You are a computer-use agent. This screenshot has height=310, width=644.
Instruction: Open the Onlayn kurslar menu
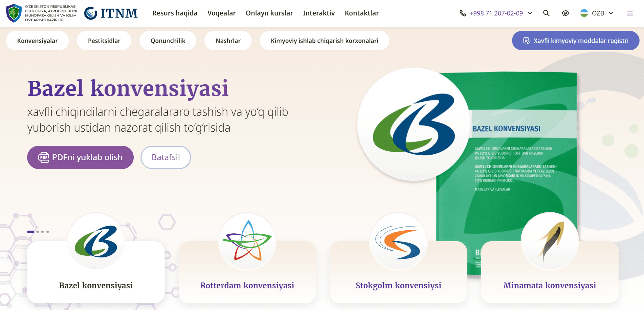[x=269, y=13]
